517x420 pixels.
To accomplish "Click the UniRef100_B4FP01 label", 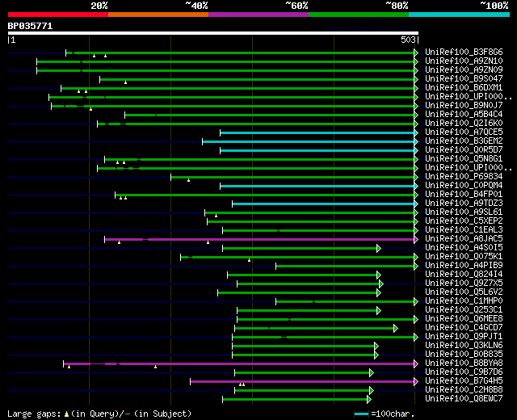I will coord(464,195).
